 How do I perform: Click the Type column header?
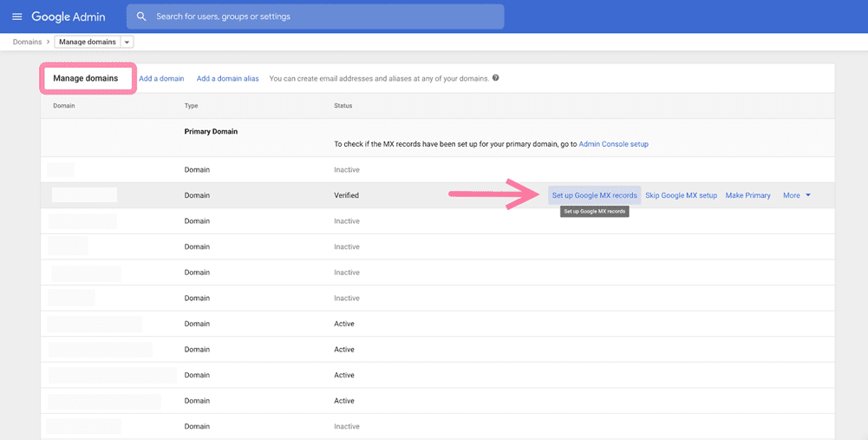192,106
